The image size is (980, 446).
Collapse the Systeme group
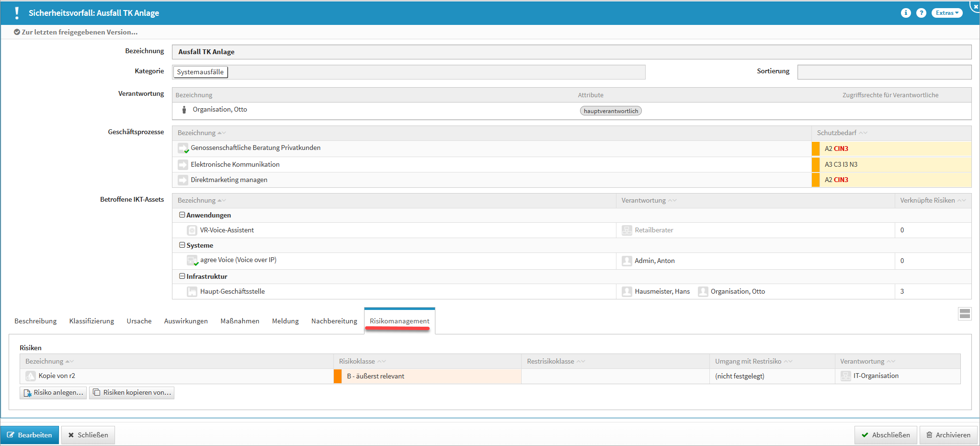(182, 245)
